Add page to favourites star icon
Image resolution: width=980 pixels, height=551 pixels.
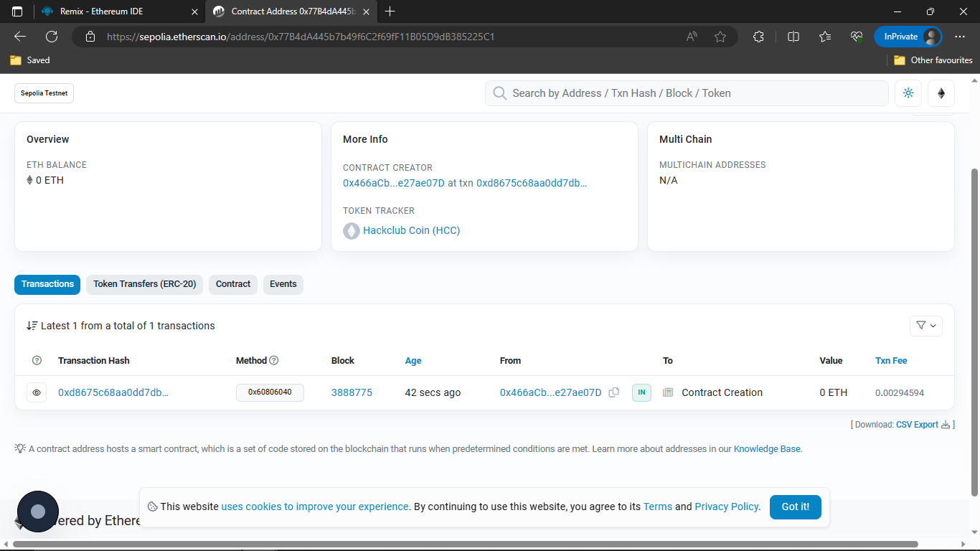coord(720,37)
